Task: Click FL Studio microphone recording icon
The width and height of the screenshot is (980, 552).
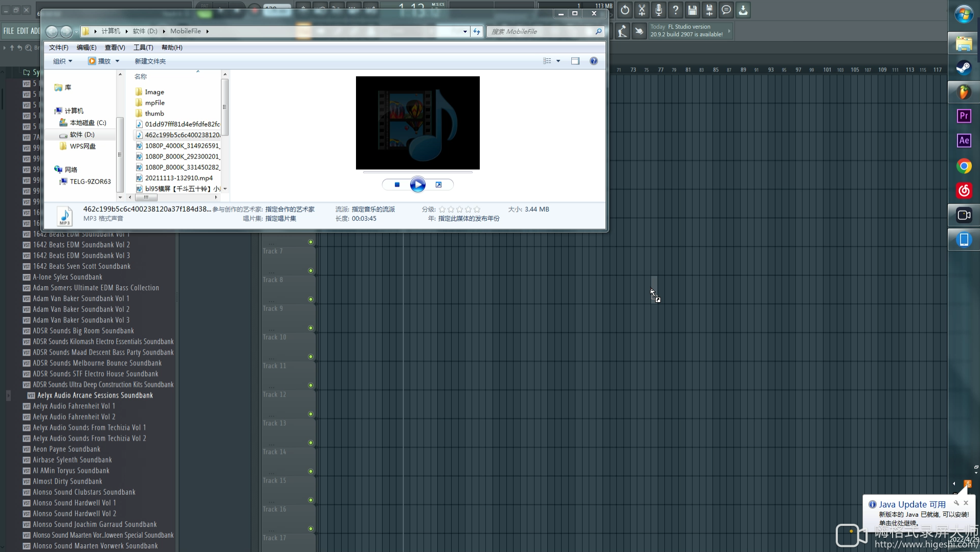Action: [x=659, y=10]
